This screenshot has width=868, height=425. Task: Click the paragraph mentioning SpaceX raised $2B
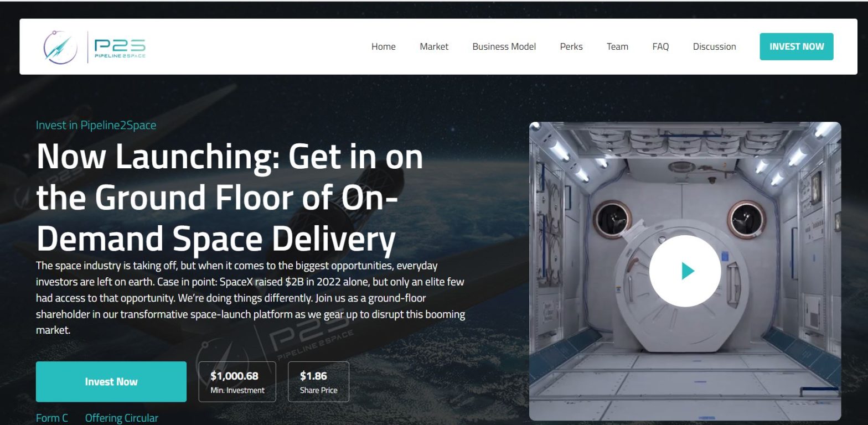(x=250, y=298)
